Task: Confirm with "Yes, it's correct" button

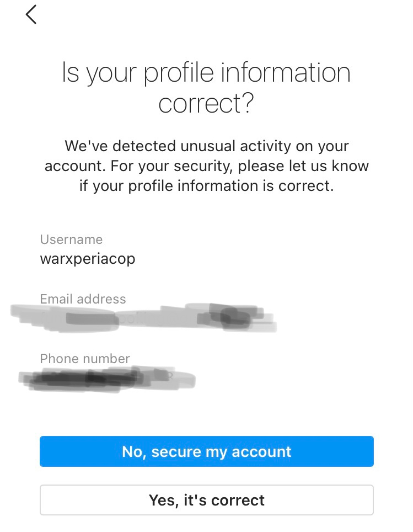Action: [x=206, y=500]
